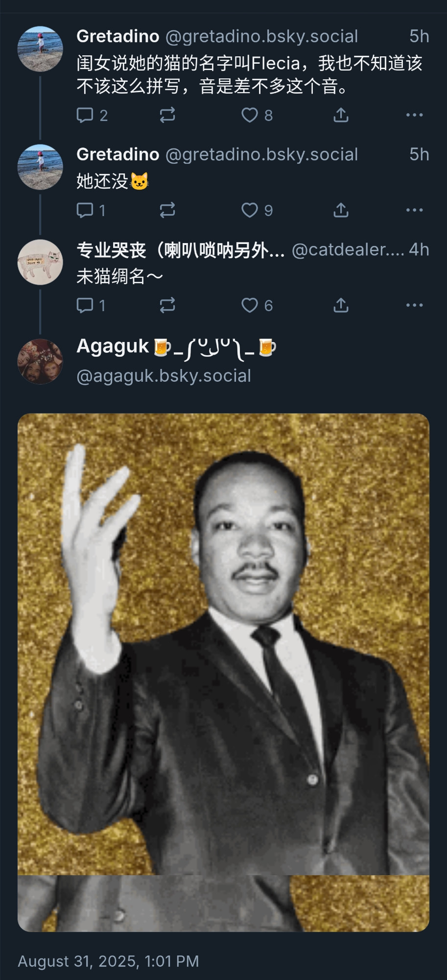Open more options on first post
Image resolution: width=447 pixels, height=980 pixels.
[415, 115]
